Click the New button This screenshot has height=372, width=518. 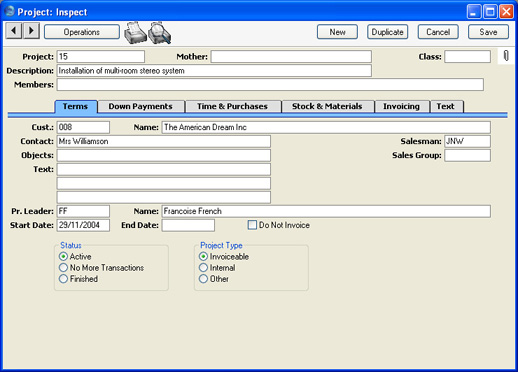pyautogui.click(x=337, y=32)
